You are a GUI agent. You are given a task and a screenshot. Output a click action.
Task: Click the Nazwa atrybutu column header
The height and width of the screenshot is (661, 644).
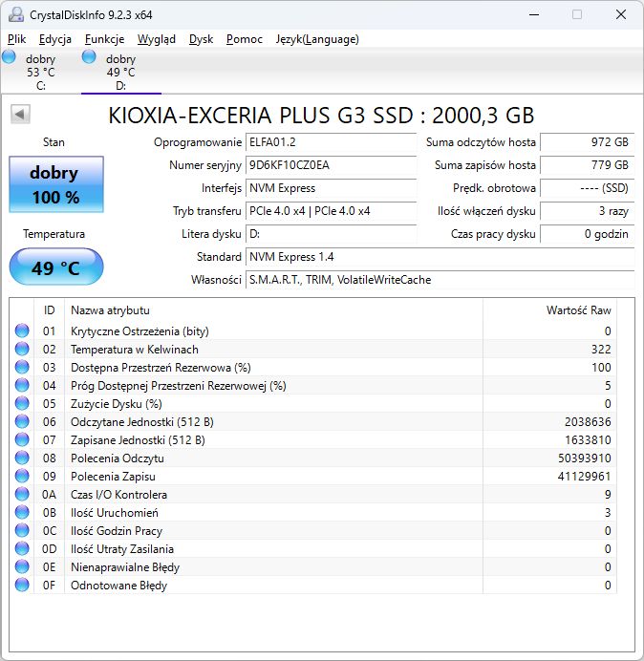273,310
